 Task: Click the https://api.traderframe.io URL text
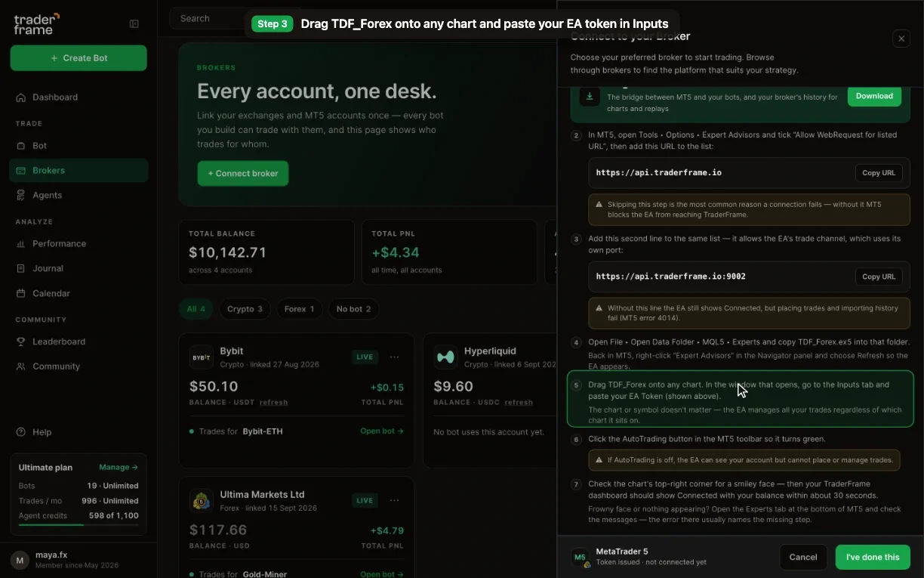coord(658,173)
